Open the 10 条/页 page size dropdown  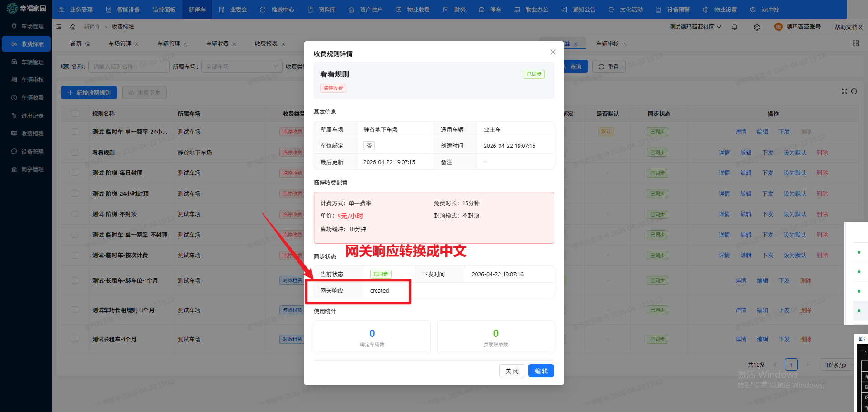(x=838, y=365)
